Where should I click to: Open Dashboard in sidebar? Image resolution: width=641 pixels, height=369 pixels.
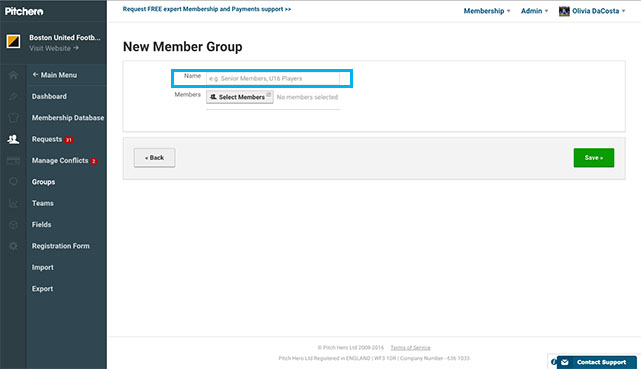[x=49, y=96]
